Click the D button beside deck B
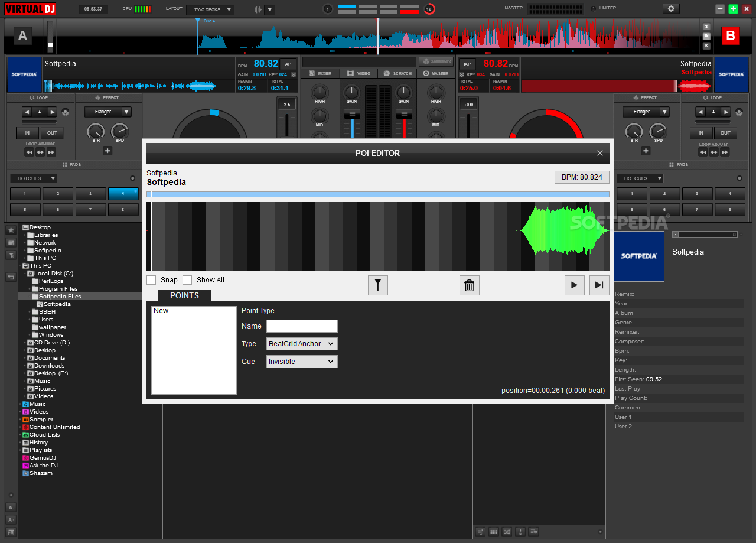 (706, 36)
